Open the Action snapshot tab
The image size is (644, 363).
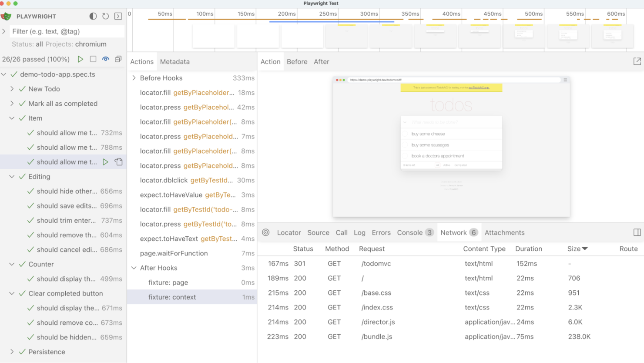pos(270,61)
